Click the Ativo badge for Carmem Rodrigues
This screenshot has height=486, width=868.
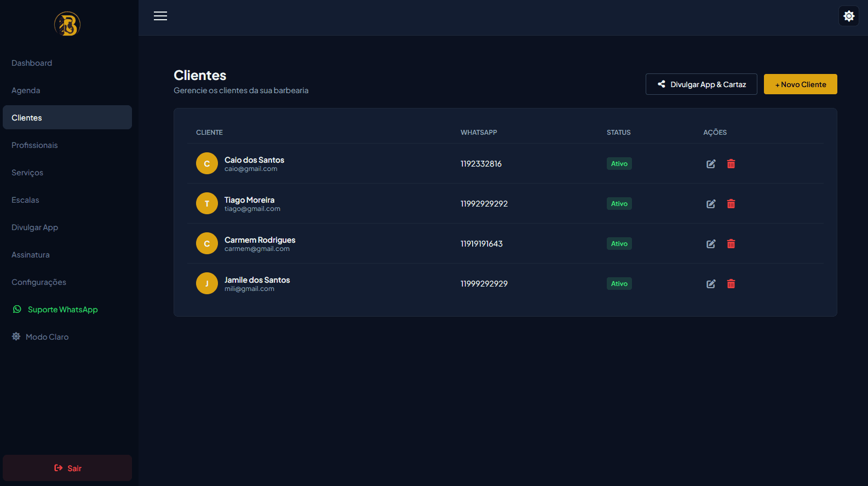pyautogui.click(x=619, y=244)
